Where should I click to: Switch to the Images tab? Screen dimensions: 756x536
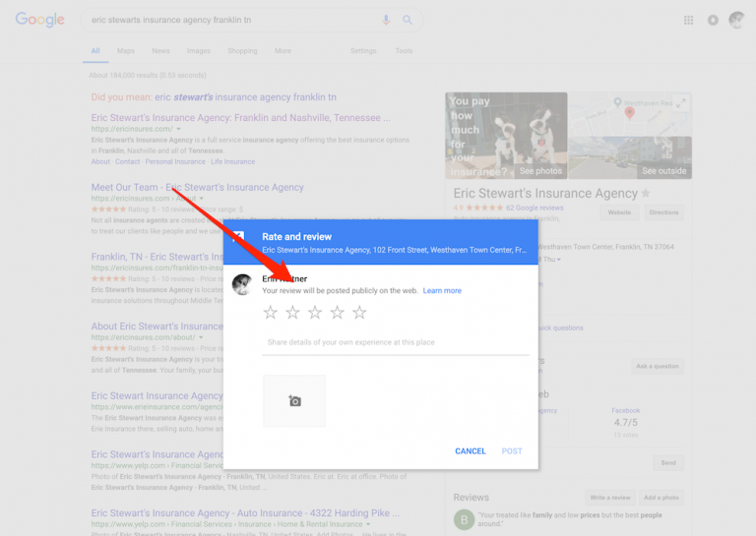[x=198, y=51]
